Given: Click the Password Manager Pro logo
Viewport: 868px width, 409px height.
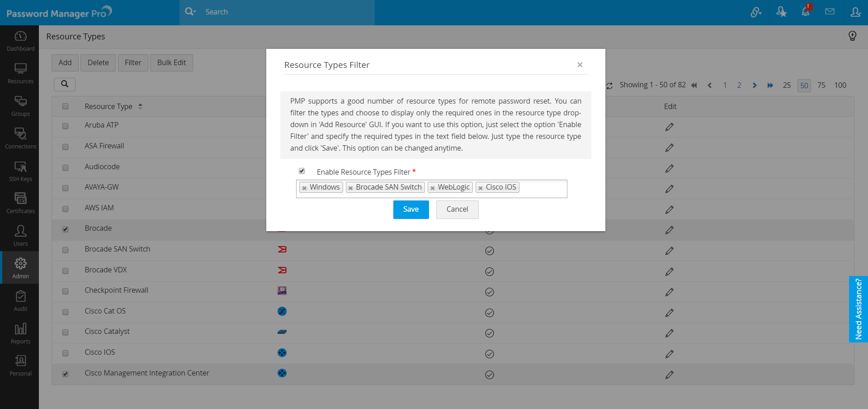Looking at the screenshot, I should coord(59,12).
